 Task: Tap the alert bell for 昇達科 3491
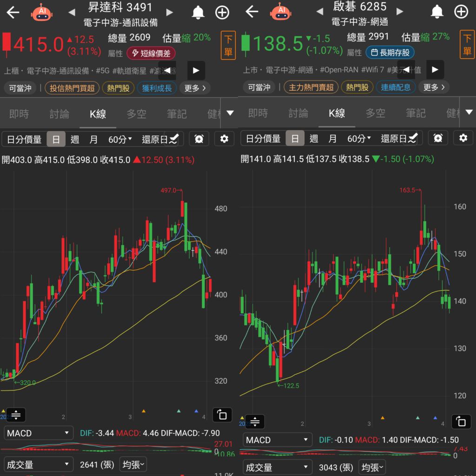198,13
